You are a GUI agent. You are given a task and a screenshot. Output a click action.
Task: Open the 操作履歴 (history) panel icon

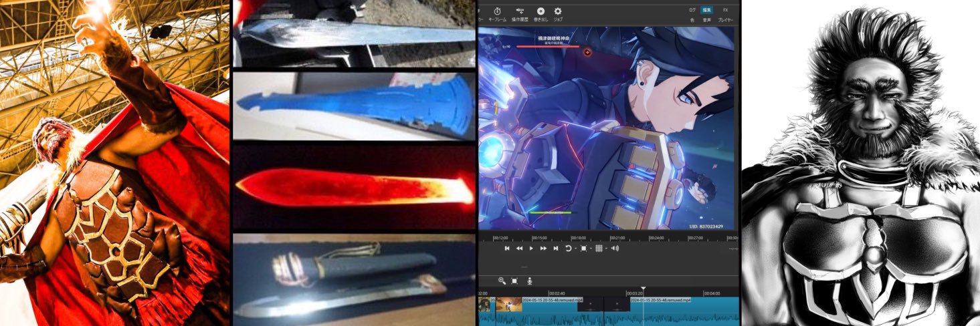(x=520, y=11)
